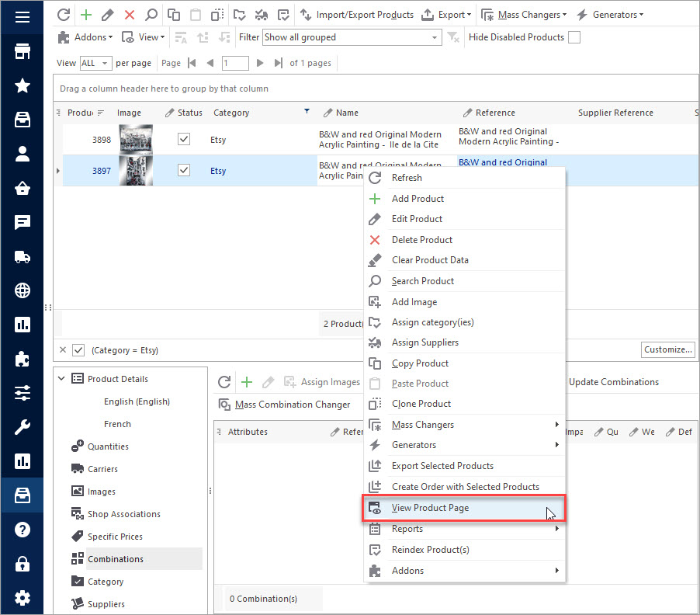Click the Assign Suppliers icon in toolbar
Screen dimensions: 700x615
tap(262, 15)
